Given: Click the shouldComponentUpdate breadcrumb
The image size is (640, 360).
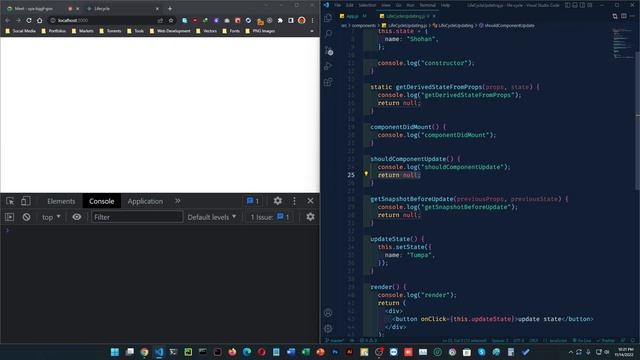Looking at the screenshot, I should (507, 25).
